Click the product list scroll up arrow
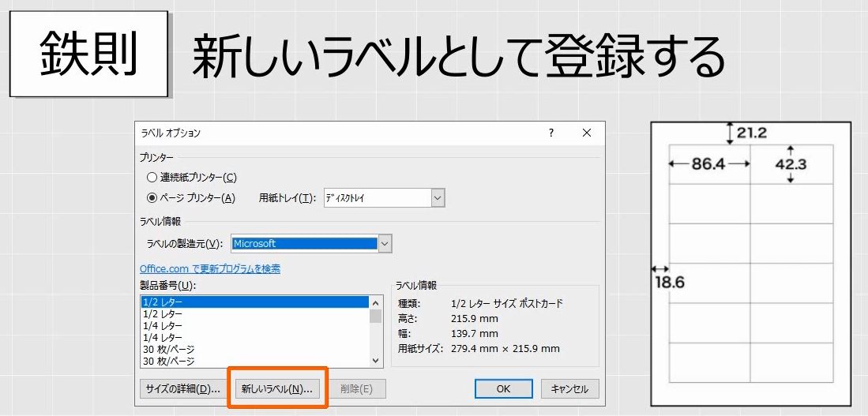Image resolution: width=868 pixels, height=416 pixels. tap(375, 302)
